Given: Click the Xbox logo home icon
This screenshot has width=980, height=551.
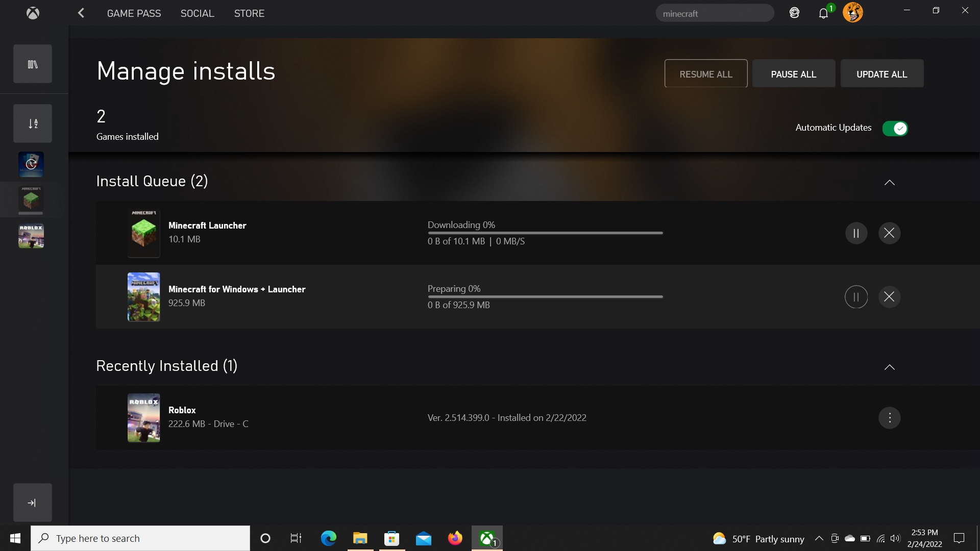Looking at the screenshot, I should pyautogui.click(x=33, y=13).
